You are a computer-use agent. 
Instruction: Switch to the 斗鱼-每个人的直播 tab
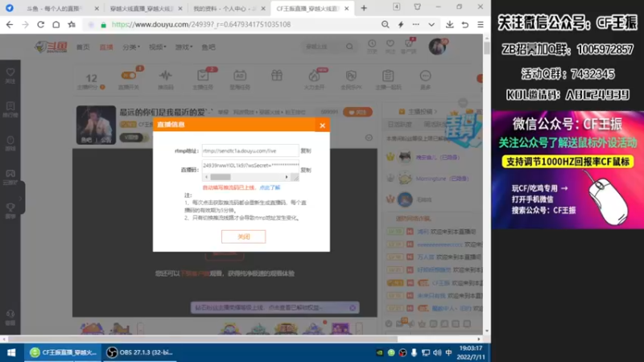(56, 8)
